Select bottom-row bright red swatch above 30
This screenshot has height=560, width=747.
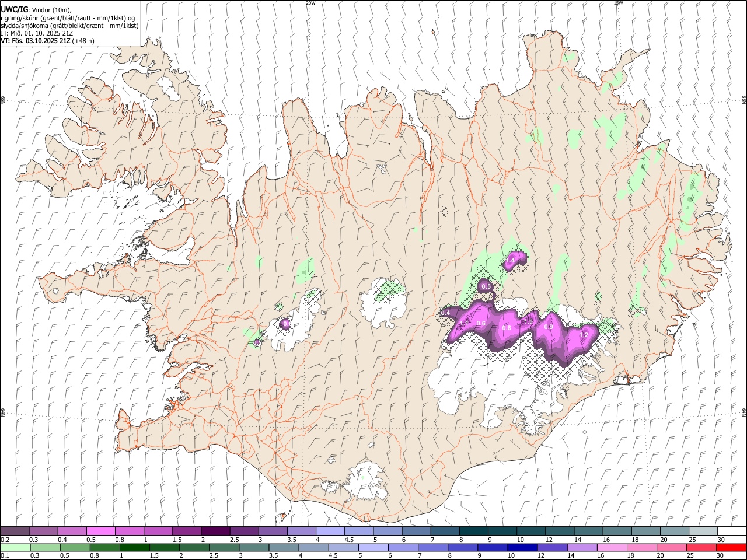(x=731, y=548)
